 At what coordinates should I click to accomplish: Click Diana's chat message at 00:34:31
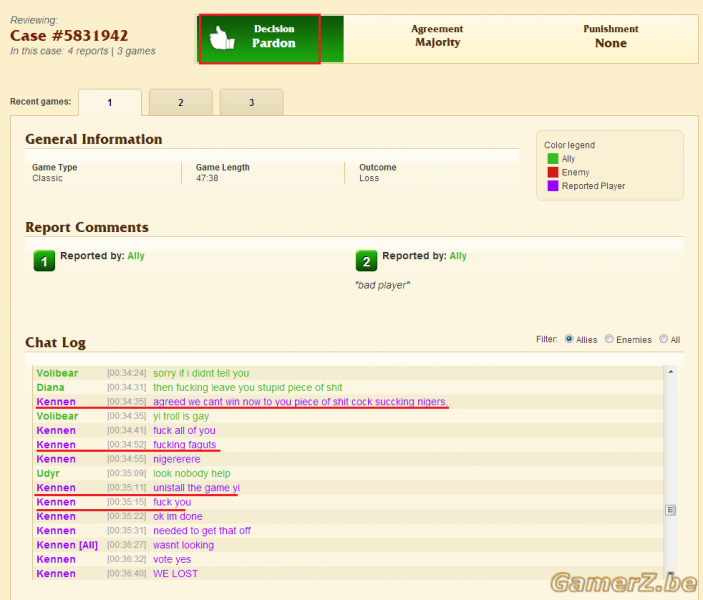(247, 387)
